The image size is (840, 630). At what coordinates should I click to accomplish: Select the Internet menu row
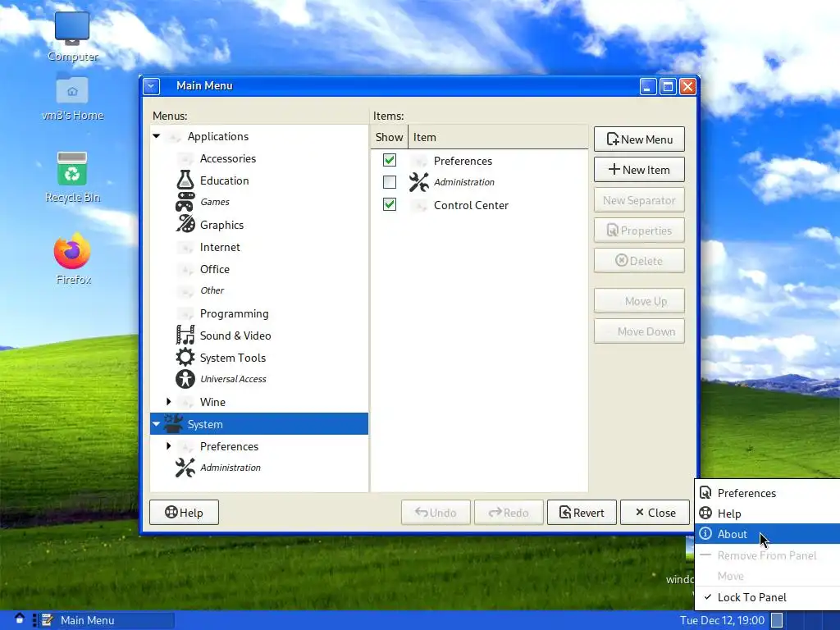(x=259, y=247)
